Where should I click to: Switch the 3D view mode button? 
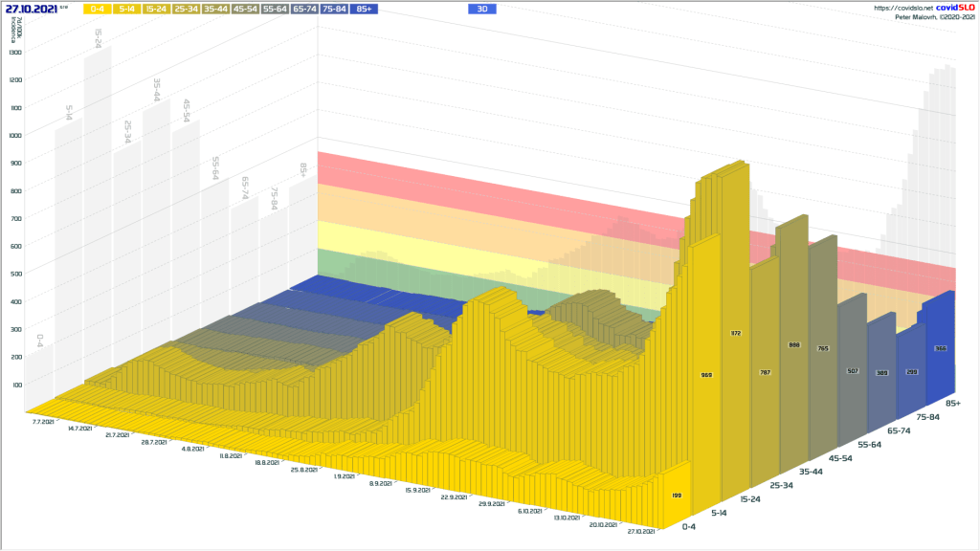[482, 9]
